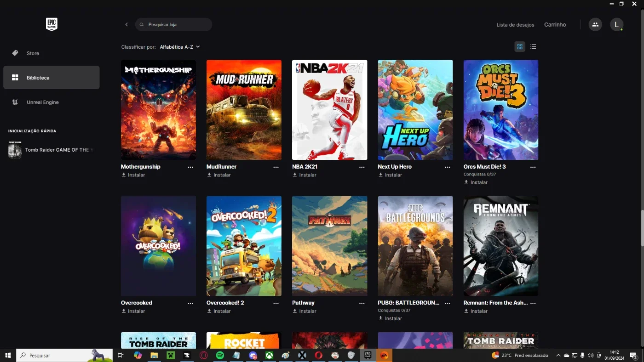Launch Tomb Raider GAME OF THE YEAR from quick launch
Viewport: 644px width, 362px height.
(x=52, y=150)
